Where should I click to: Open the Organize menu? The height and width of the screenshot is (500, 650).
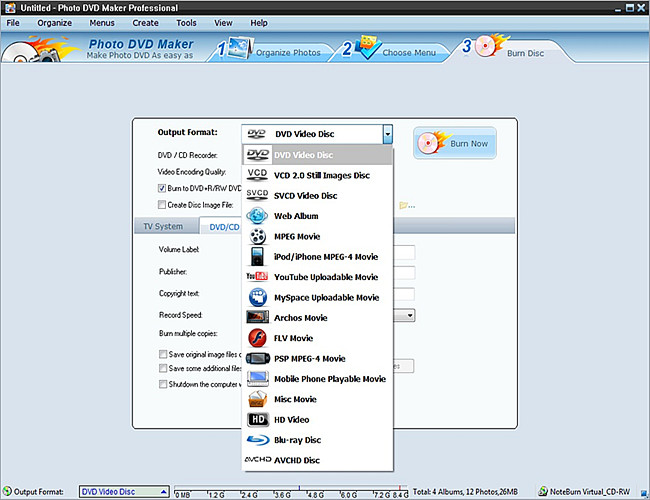click(54, 23)
